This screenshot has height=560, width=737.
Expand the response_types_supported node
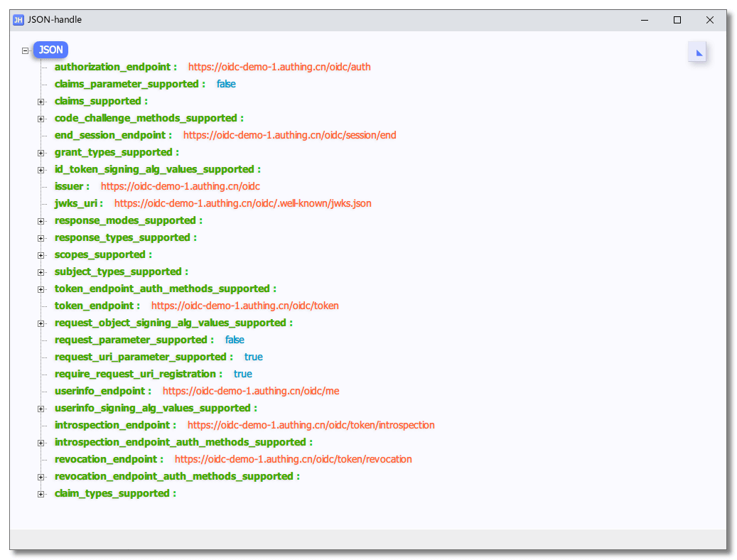pos(41,238)
